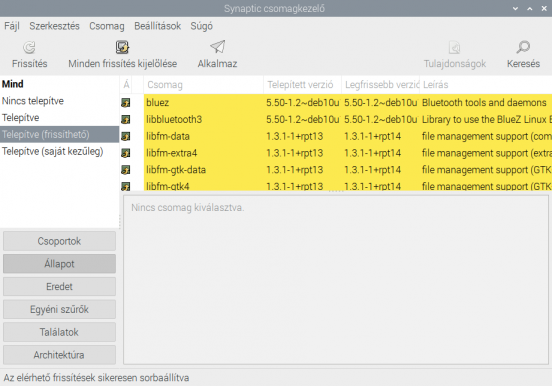The height and width of the screenshot is (386, 552).
Task: Sort by the Leírás column header
Action: coord(486,85)
